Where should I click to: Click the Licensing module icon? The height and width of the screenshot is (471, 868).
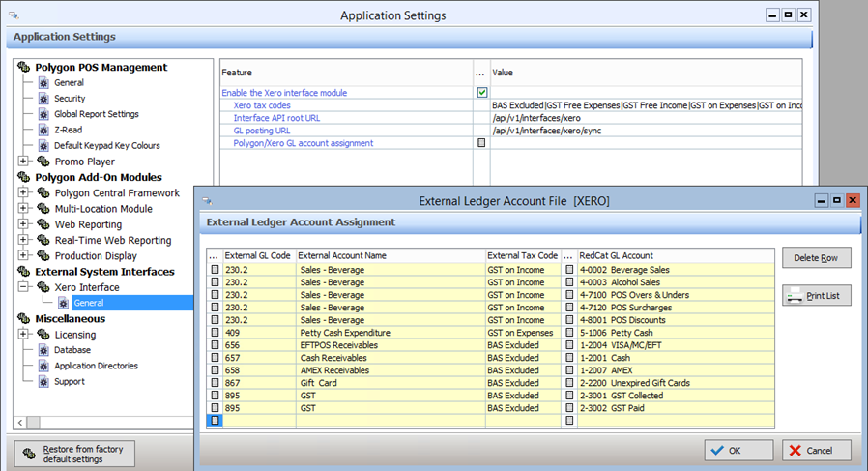(x=43, y=334)
